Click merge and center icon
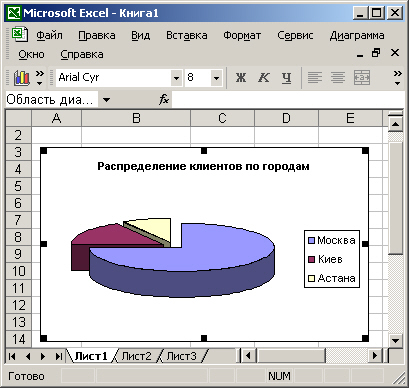The width and height of the screenshot is (409, 388). [x=362, y=78]
